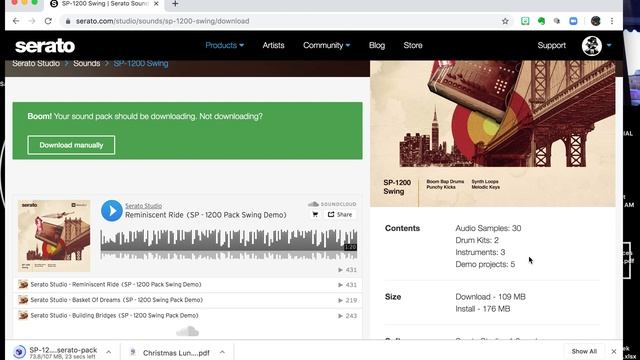Play the Reminiscent Ride demo track

click(x=111, y=211)
